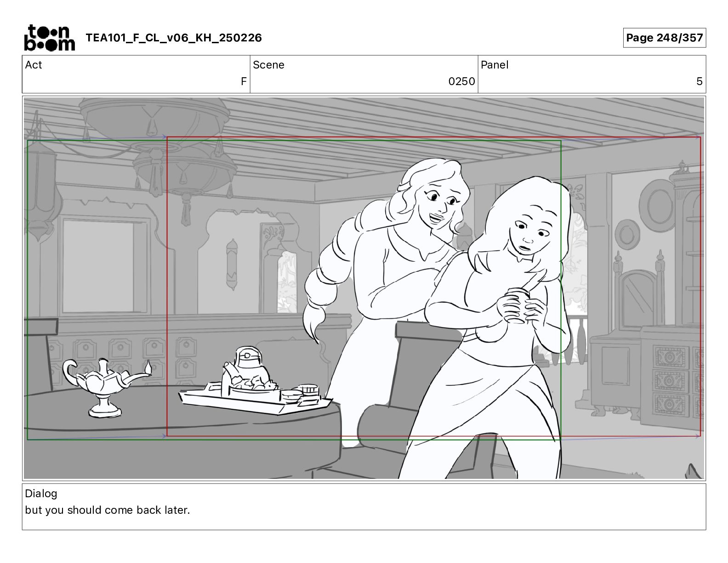Click the Act label
Viewport: 728px width, 563px height.
(x=34, y=65)
